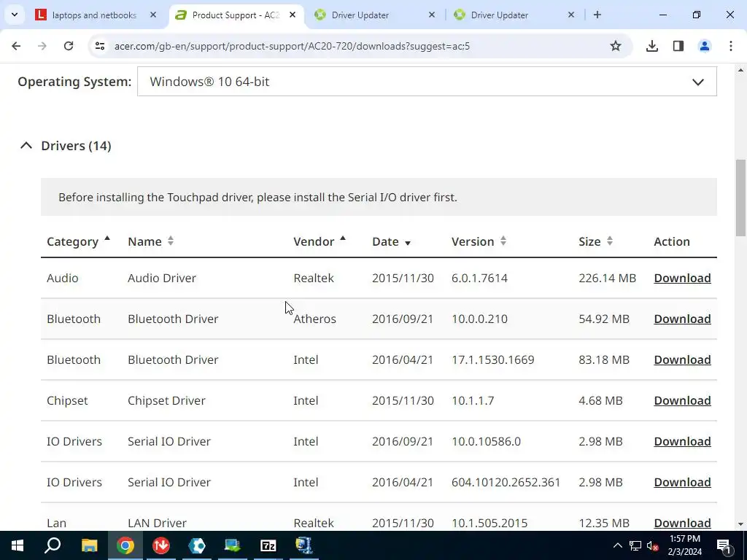The width and height of the screenshot is (747, 560).
Task: Open the Windows Start menu
Action: [18, 545]
